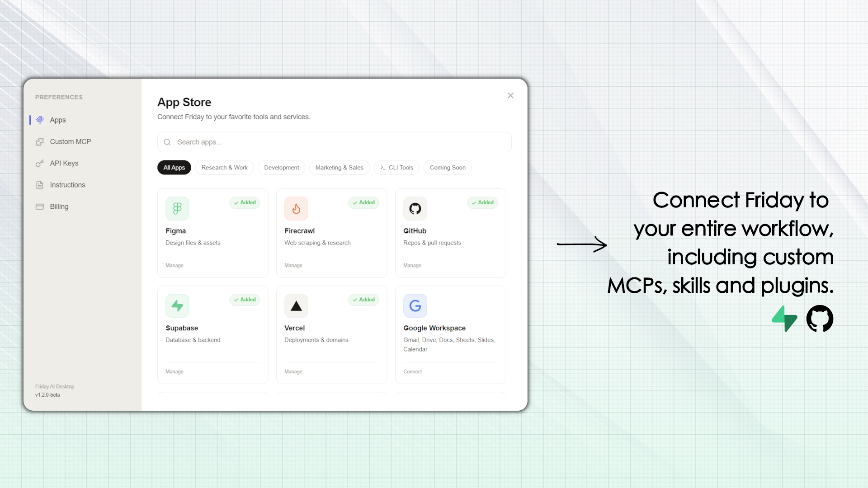This screenshot has width=868, height=488.
Task: Click the Added badge on Firecrawl
Action: [363, 202]
